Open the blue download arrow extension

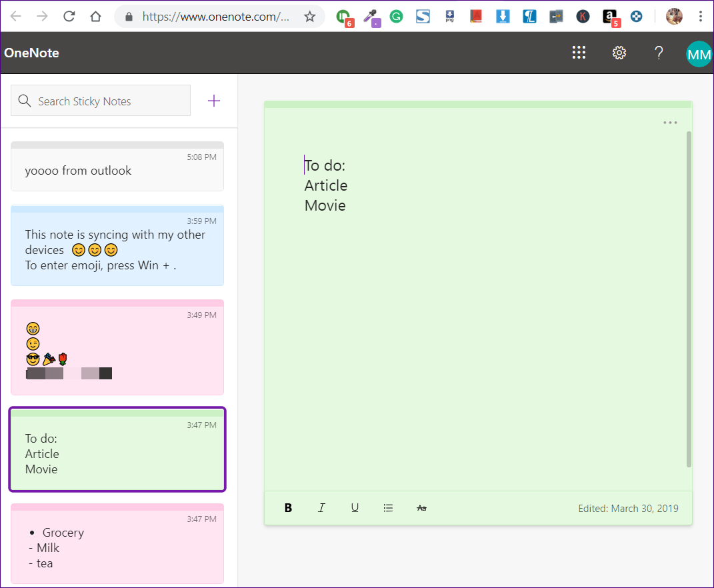point(503,17)
